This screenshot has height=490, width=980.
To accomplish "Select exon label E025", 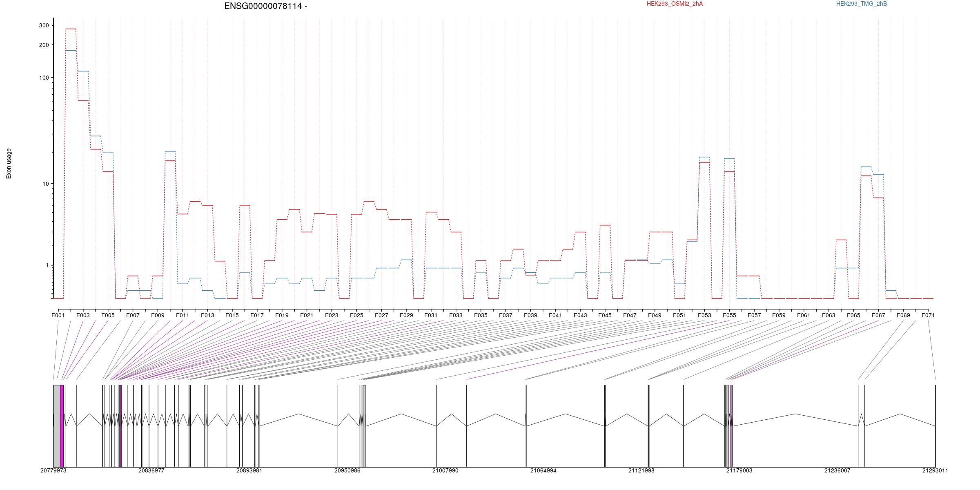I will pos(356,315).
